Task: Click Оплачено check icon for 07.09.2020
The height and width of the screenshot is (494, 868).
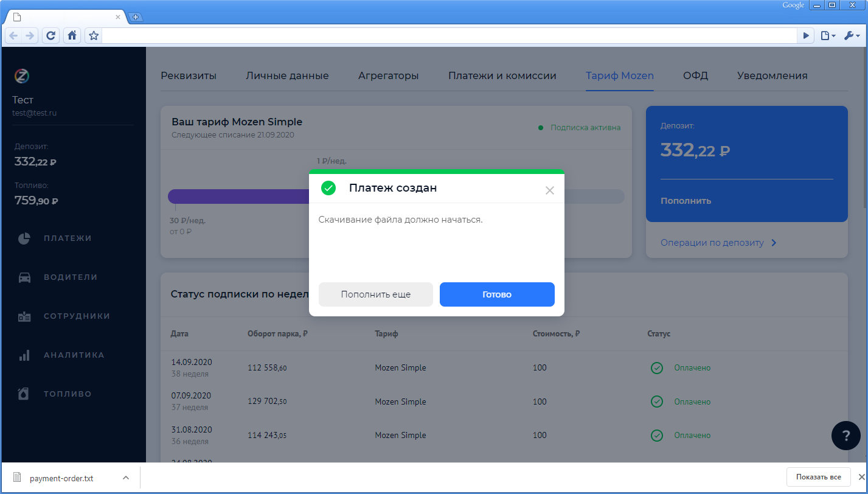Action: tap(657, 402)
